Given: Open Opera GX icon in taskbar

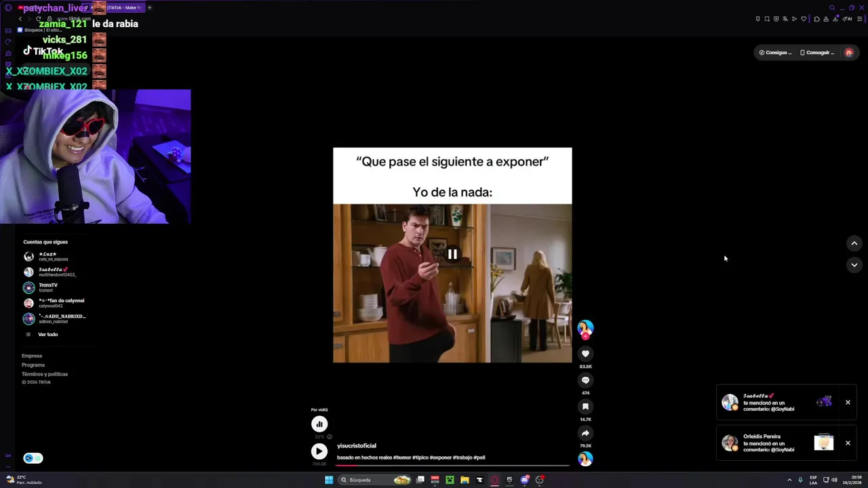Looking at the screenshot, I should tap(494, 480).
